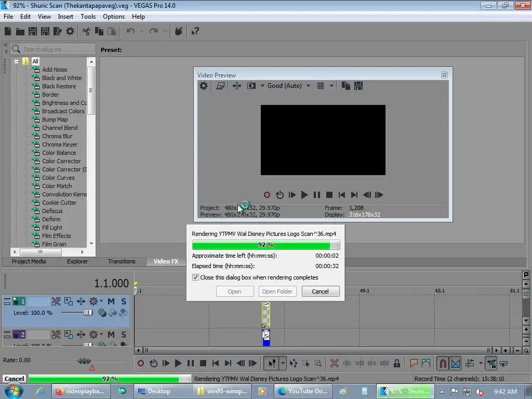Cancel rendering in the render dialog
This screenshot has width=532, height=399.
320,291
